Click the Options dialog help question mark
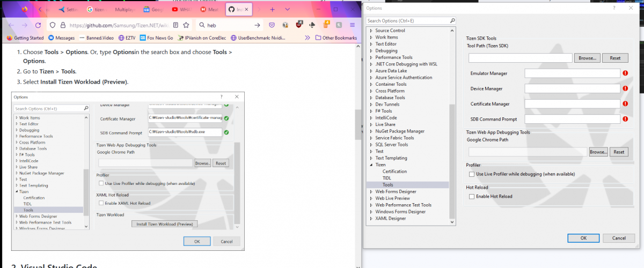Viewport: 644px width, 268px height. 614,8
